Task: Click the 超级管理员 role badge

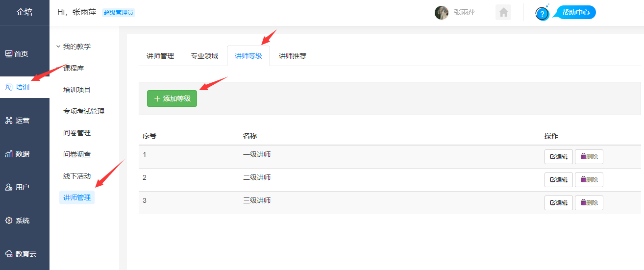Action: coord(118,13)
